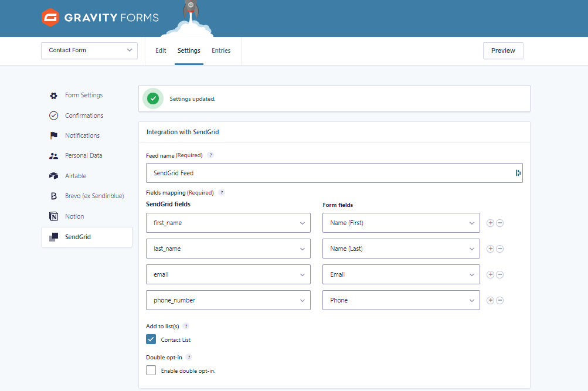The image size is (588, 391).
Task: Click the Integration with SendGrid heading
Action: click(x=183, y=132)
